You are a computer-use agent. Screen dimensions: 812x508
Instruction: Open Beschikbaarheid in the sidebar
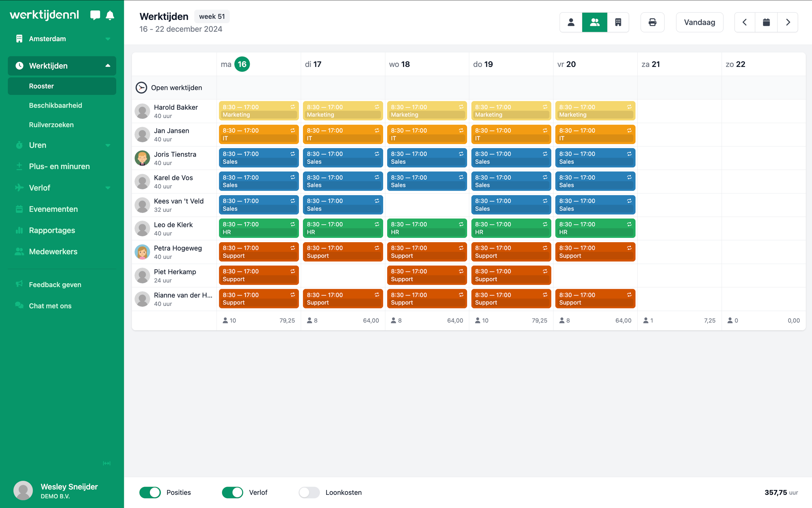pyautogui.click(x=55, y=106)
